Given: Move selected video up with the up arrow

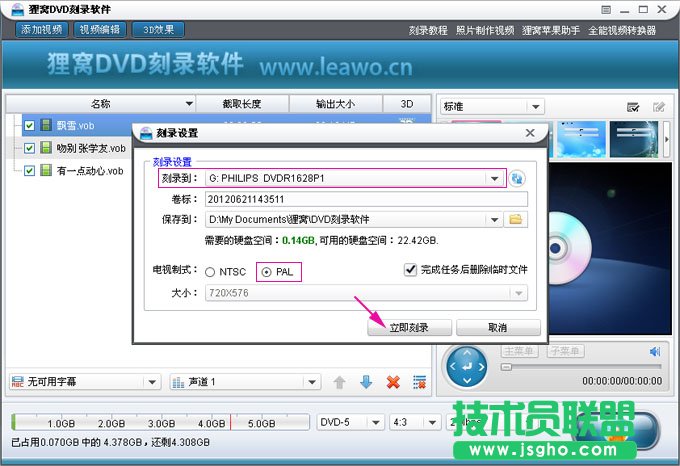Looking at the screenshot, I should (340, 382).
